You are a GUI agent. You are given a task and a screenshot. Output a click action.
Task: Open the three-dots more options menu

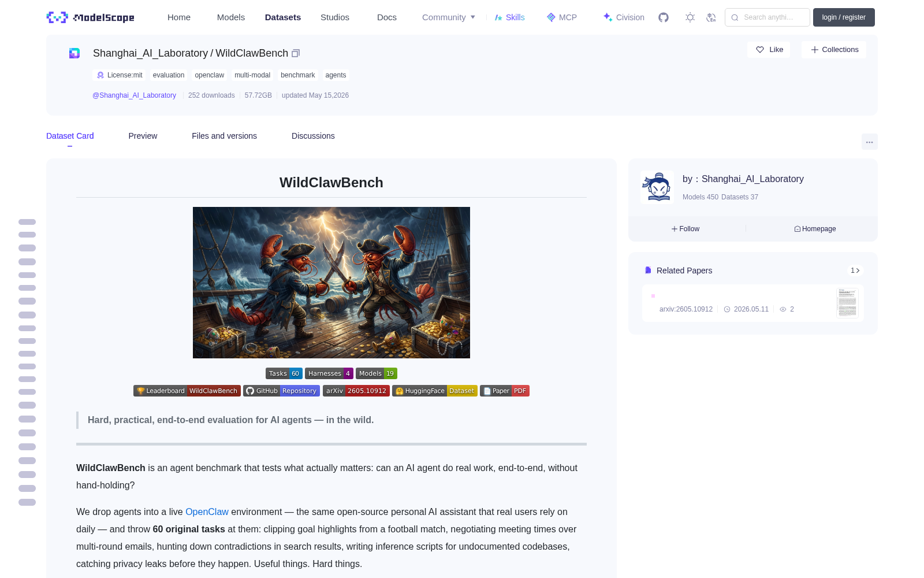869,142
